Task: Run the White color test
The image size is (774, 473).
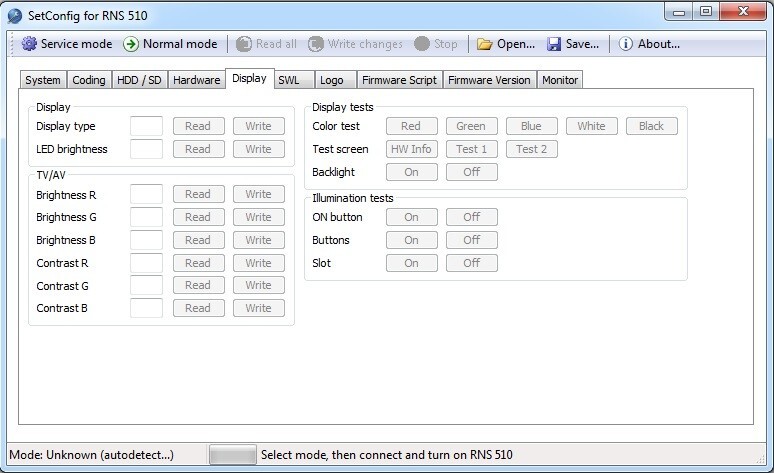Action: [x=592, y=126]
